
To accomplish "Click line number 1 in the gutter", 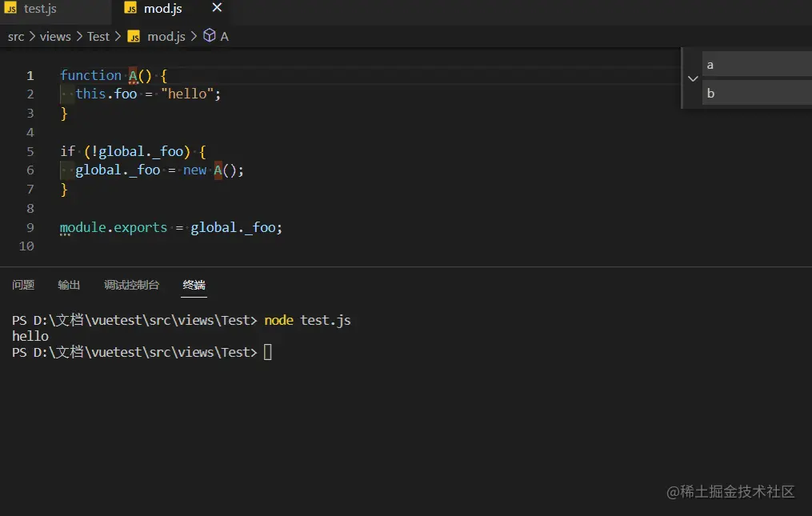I will [x=30, y=76].
